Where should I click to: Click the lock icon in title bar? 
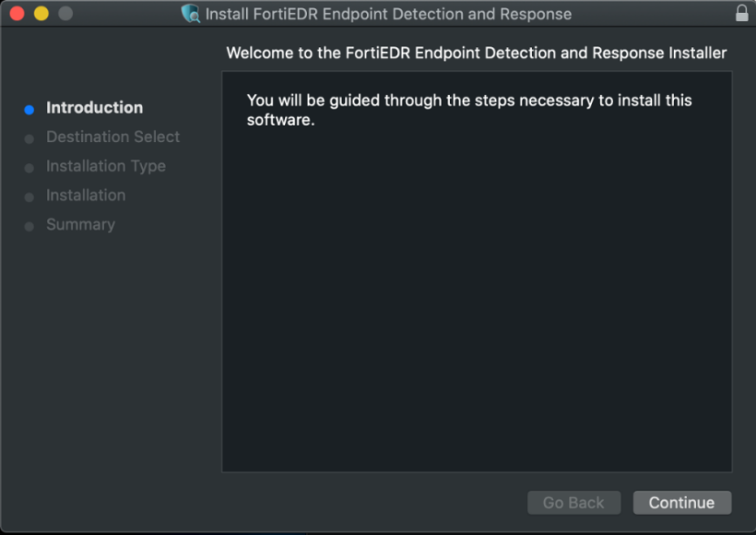(741, 14)
